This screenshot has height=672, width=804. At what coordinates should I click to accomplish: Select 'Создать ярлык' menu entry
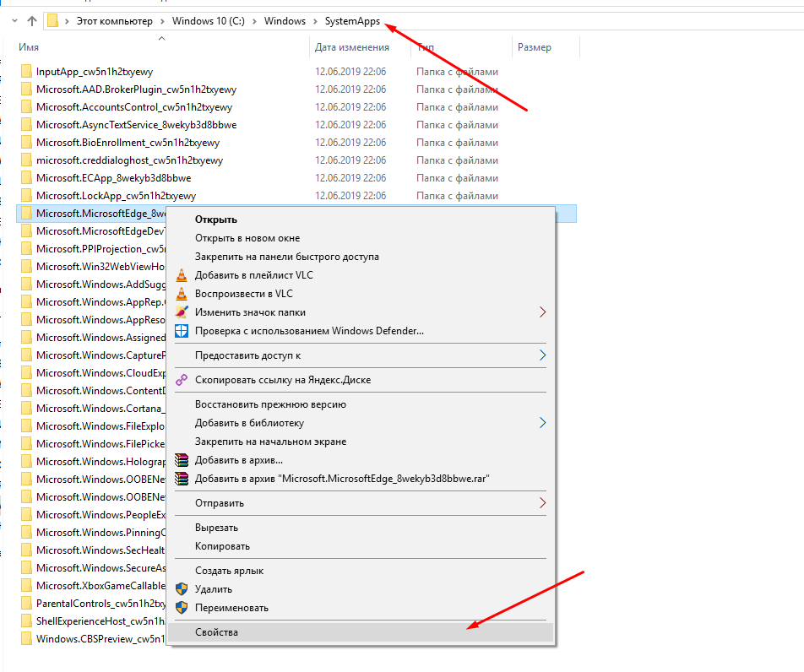(362, 571)
